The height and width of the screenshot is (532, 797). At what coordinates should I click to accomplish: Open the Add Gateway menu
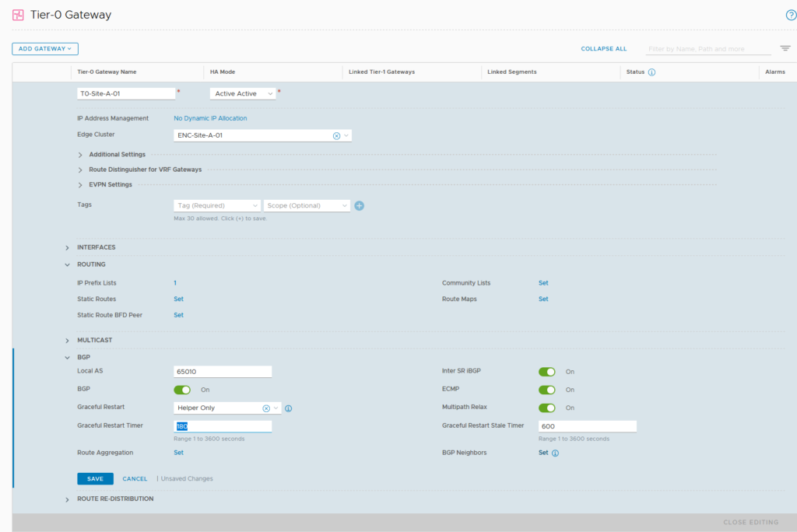[45, 49]
